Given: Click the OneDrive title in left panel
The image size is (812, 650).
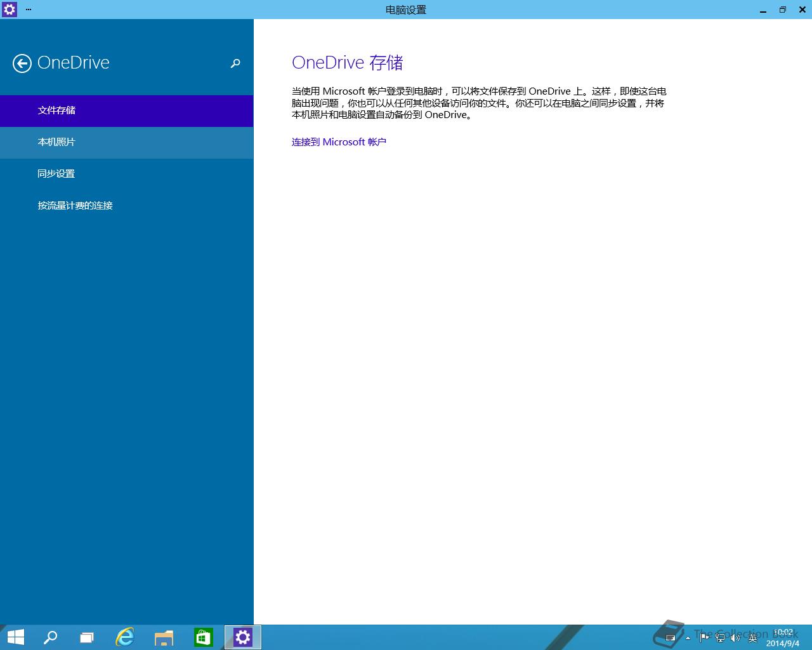Looking at the screenshot, I should (x=74, y=63).
